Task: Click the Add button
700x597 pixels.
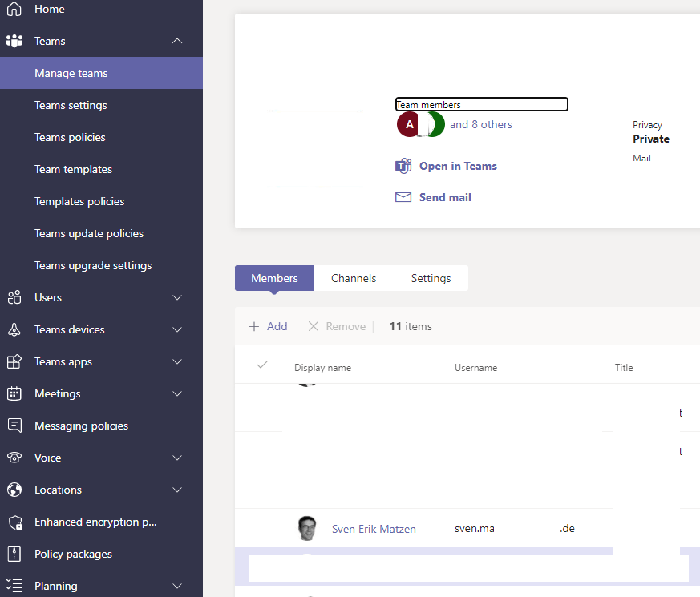Action: [x=269, y=327]
